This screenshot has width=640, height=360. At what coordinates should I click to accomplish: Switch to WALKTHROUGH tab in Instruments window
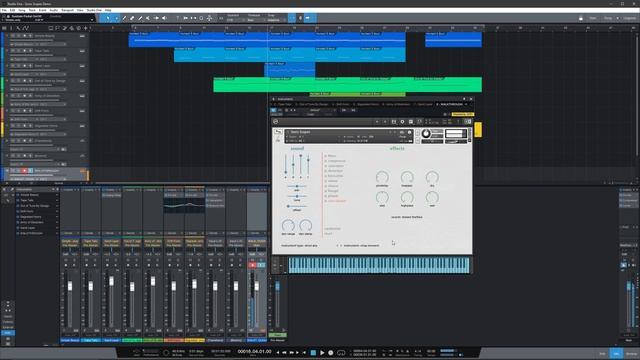tap(451, 104)
